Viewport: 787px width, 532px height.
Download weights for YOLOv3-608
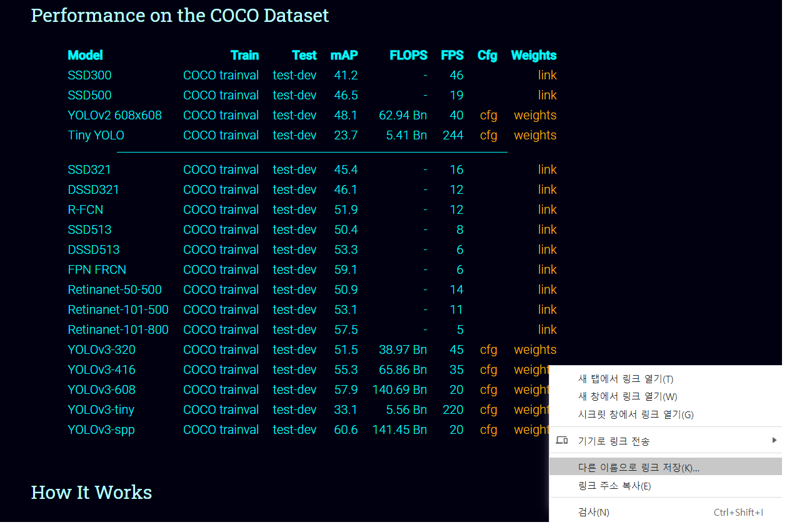tap(531, 389)
